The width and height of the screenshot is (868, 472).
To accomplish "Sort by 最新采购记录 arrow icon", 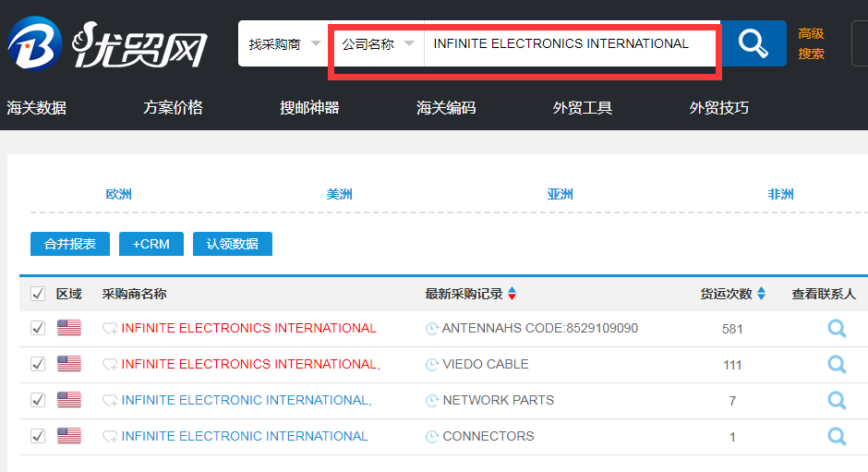I will [512, 294].
